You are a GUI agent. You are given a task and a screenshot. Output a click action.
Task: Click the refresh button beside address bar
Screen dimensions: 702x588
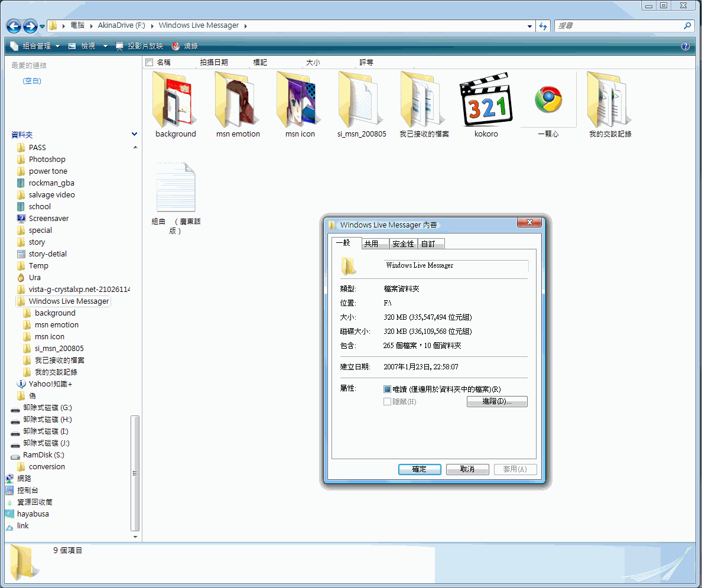[543, 26]
